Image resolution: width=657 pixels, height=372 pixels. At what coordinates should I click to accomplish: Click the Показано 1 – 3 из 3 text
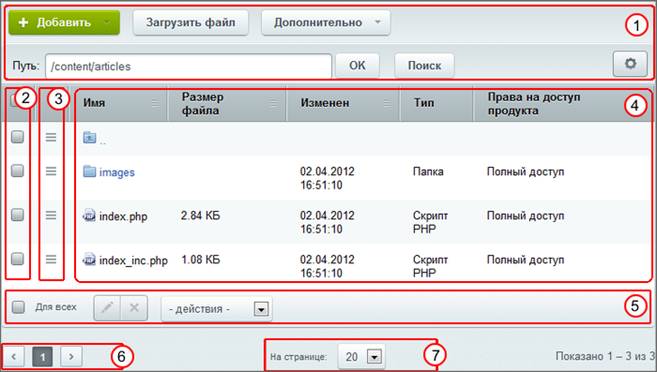point(605,356)
